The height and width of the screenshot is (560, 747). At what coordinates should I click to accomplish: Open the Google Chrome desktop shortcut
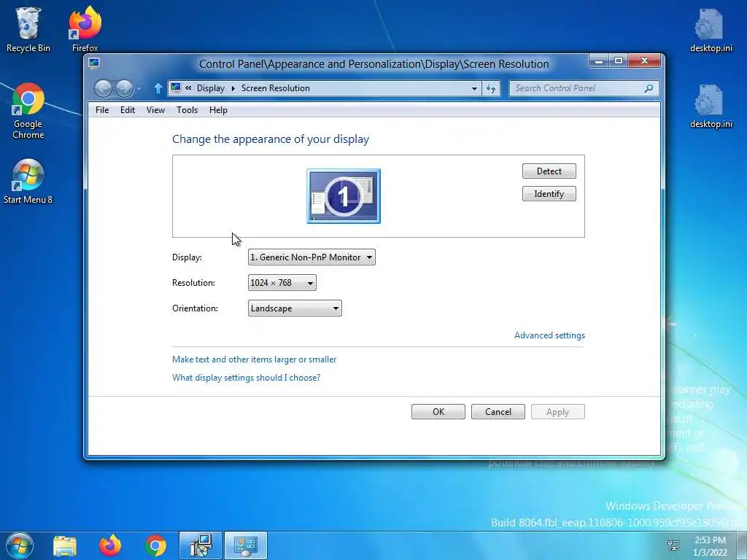tap(28, 111)
